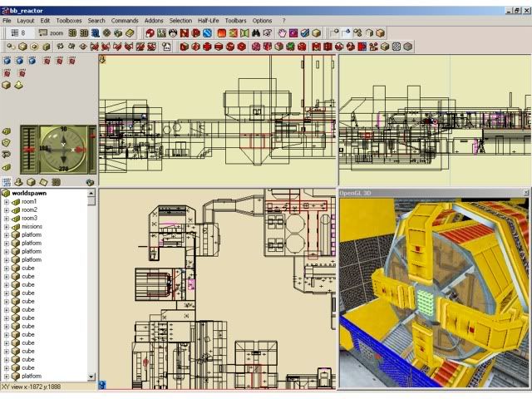Click the compass dial angle control

click(63, 149)
